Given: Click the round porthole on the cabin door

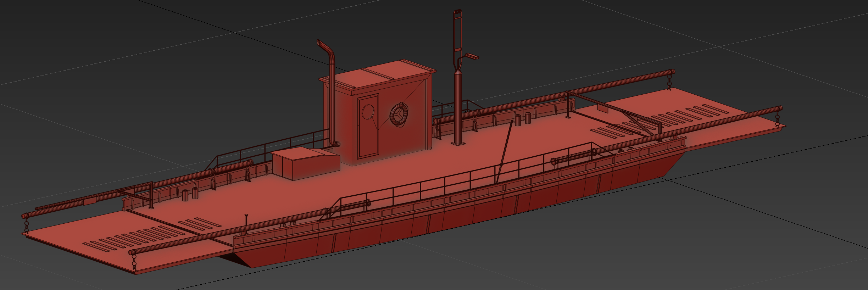Looking at the screenshot, I should [368, 112].
